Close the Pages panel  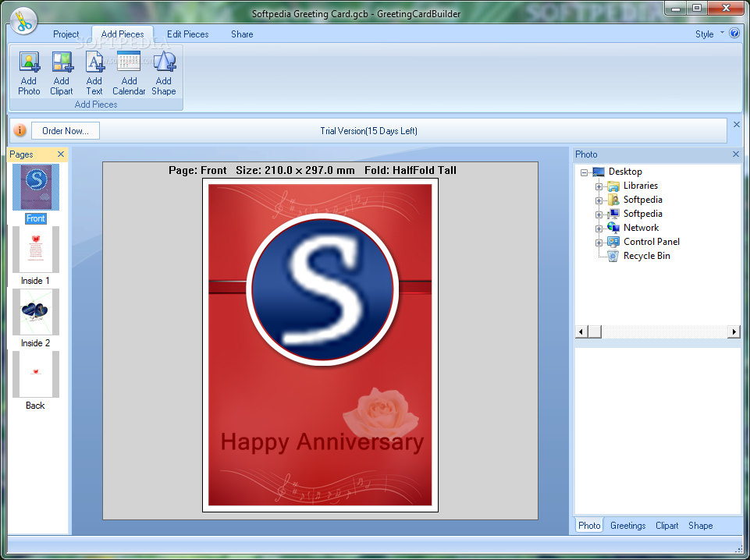pos(61,154)
